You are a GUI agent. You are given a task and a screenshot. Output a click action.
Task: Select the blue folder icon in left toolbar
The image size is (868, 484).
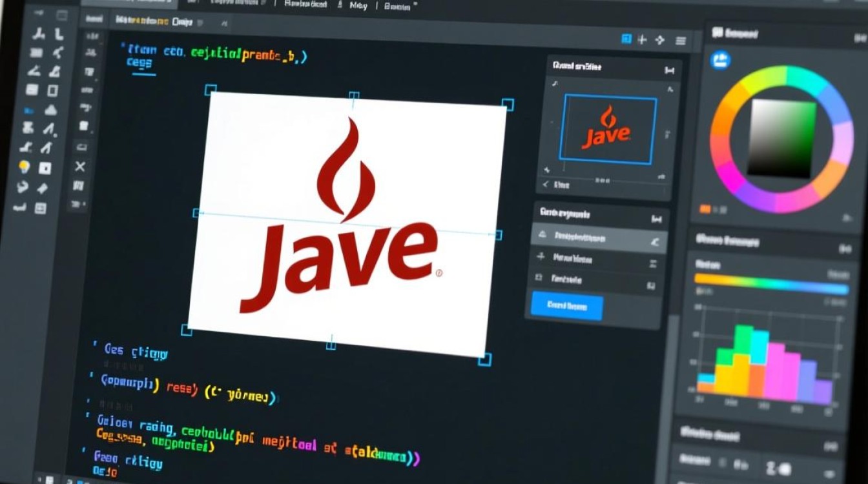pos(29,111)
